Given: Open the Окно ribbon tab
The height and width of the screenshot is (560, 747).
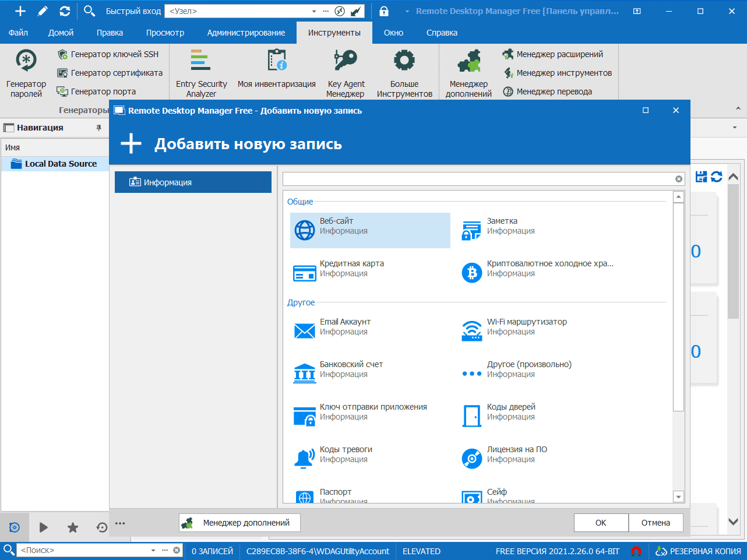Looking at the screenshot, I should coord(393,33).
